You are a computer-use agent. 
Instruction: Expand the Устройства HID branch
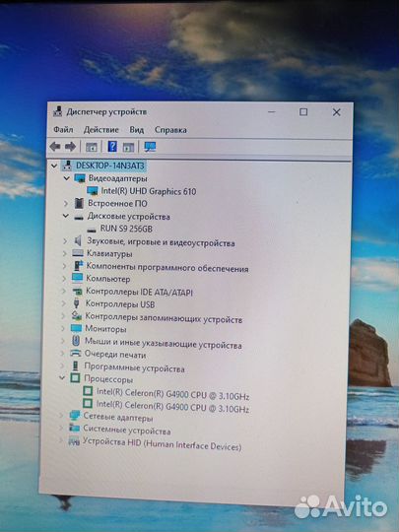[x=61, y=441]
